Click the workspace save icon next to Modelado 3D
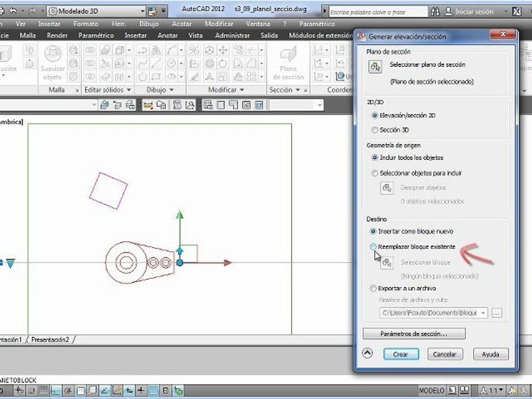 [153, 11]
